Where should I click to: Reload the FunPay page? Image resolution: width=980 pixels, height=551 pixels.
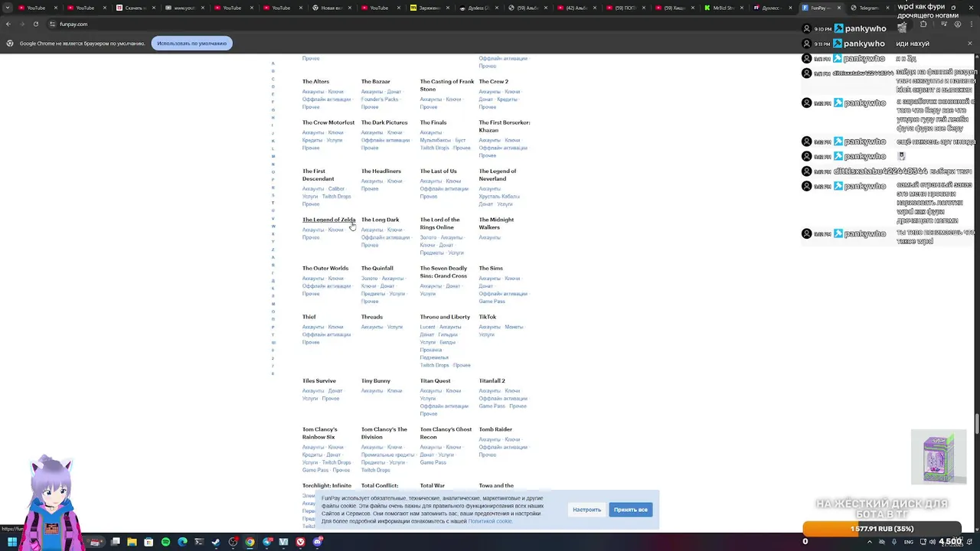pos(35,24)
